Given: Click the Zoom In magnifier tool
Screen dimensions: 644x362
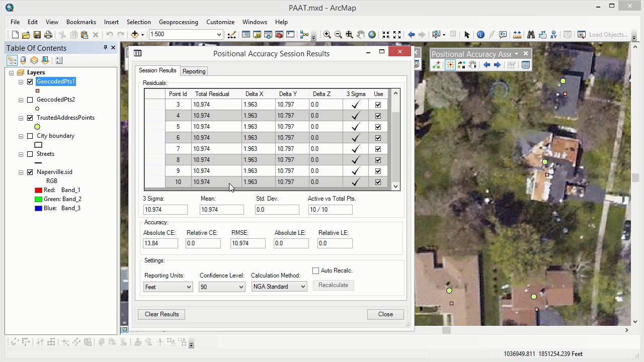Looking at the screenshot, I should (327, 35).
